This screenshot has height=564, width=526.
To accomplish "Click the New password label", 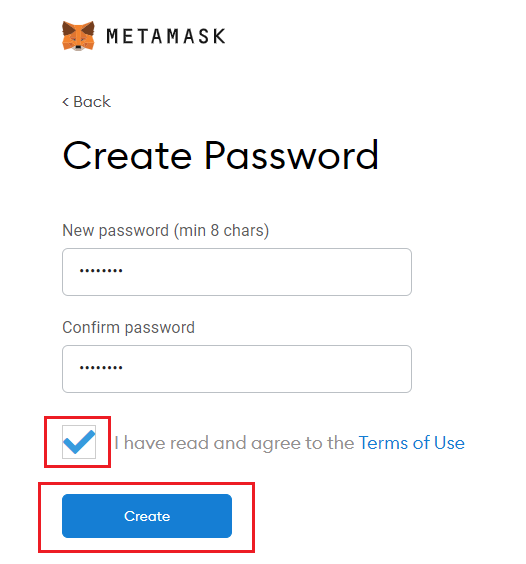I will pos(165,230).
